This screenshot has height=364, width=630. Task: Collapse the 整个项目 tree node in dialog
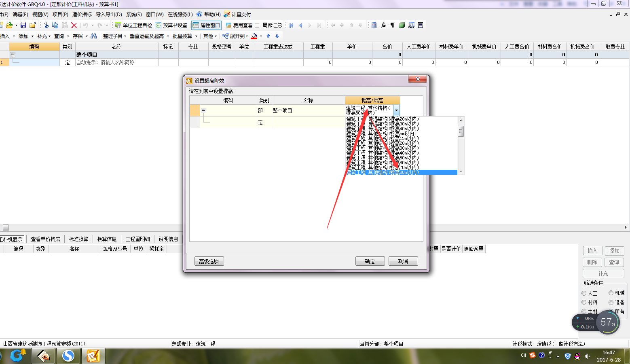pyautogui.click(x=204, y=110)
